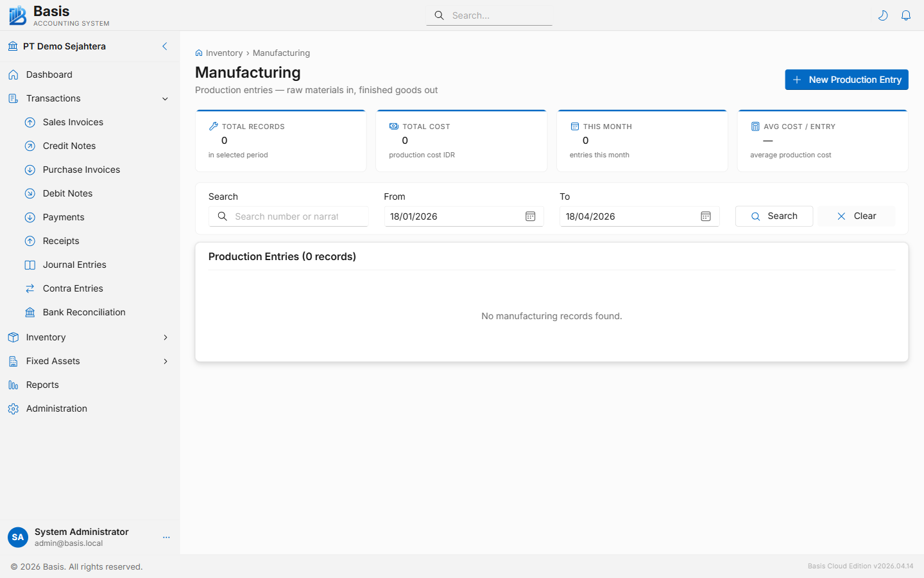The image size is (924, 578).
Task: Select the Payments down-arrow icon
Action: coord(30,217)
